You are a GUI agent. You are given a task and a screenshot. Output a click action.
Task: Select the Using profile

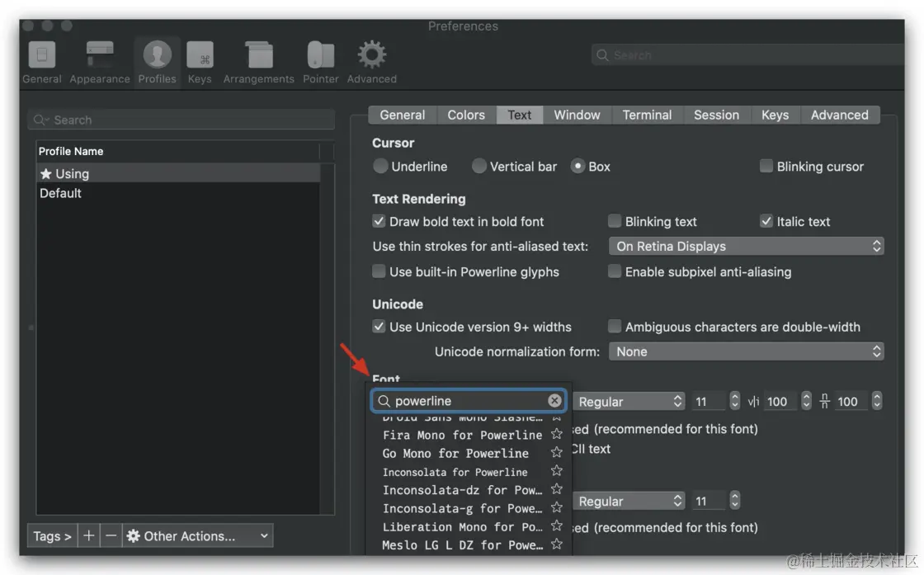[178, 173]
